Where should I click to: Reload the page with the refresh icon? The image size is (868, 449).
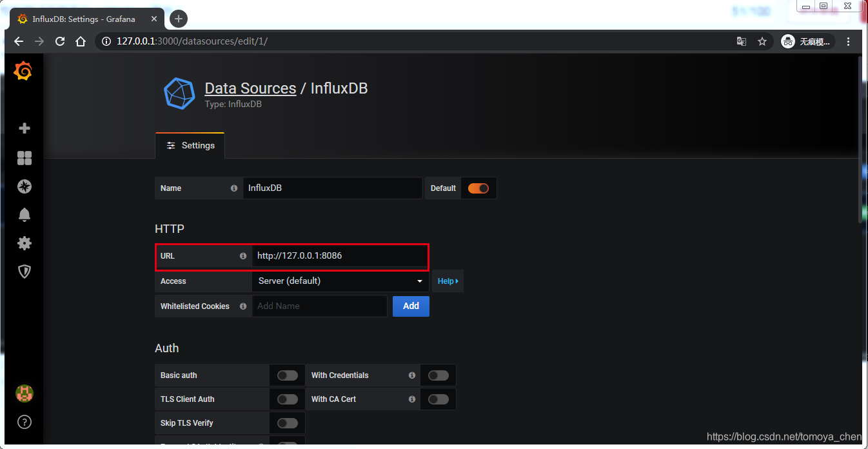click(x=60, y=41)
